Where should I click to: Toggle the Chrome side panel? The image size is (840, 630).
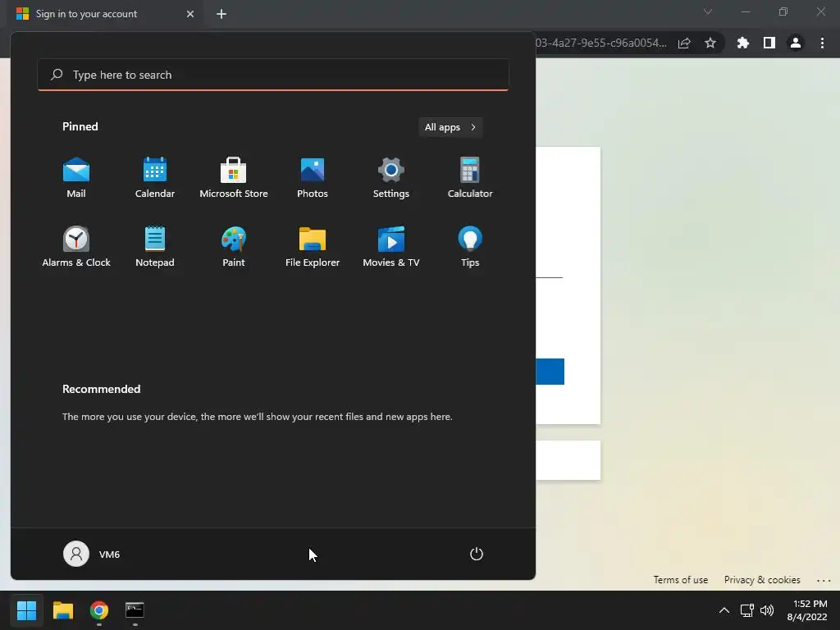coord(769,43)
